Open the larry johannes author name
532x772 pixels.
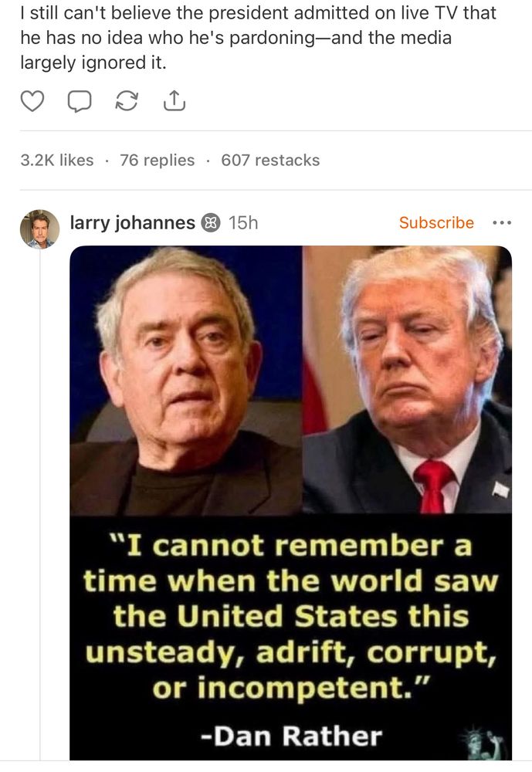(133, 223)
